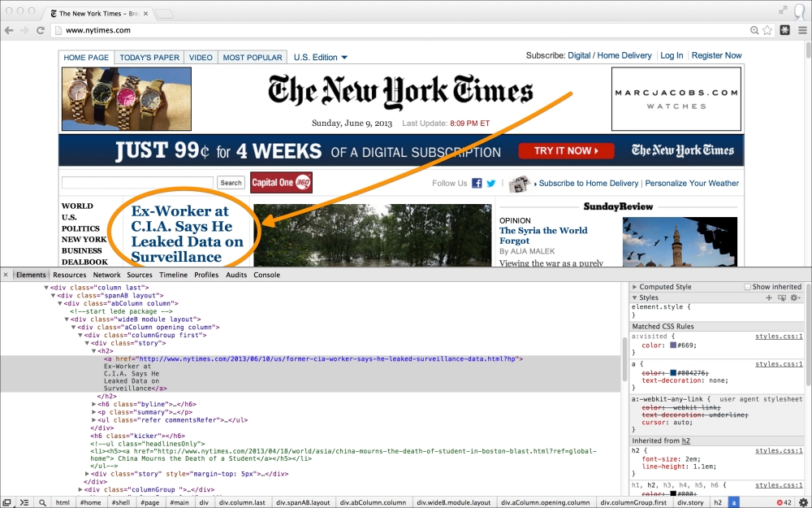Enable the Show inherited checkbox
The height and width of the screenshot is (508, 812).
click(x=747, y=287)
